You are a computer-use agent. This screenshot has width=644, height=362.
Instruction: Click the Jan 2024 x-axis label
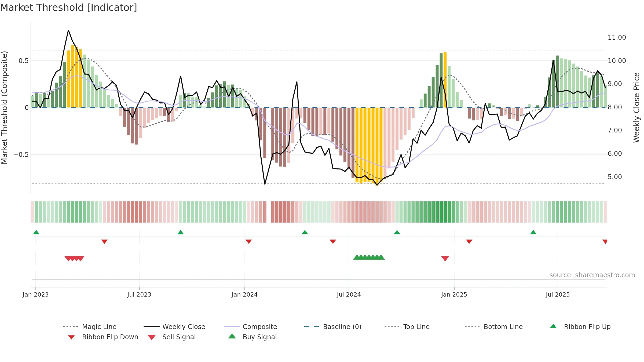pyautogui.click(x=245, y=294)
